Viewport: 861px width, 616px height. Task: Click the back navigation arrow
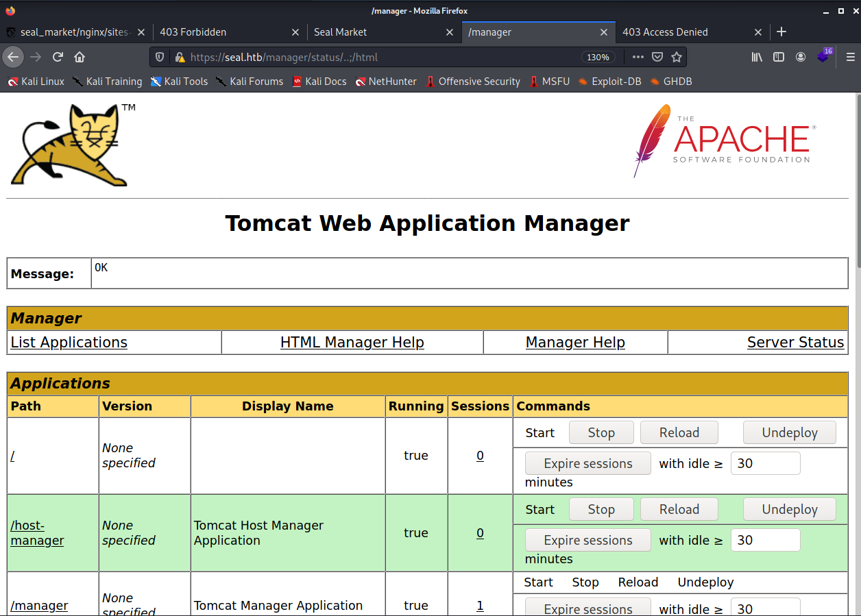pos(13,57)
